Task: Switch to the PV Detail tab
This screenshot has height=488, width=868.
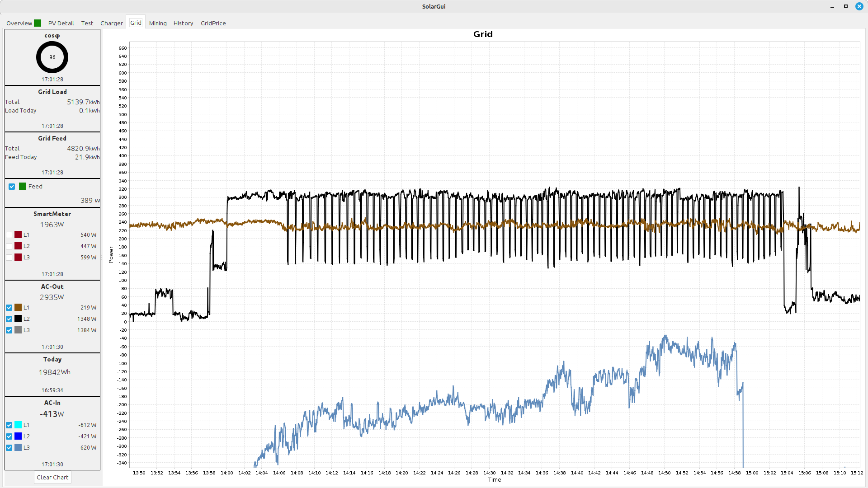Action: pyautogui.click(x=61, y=23)
